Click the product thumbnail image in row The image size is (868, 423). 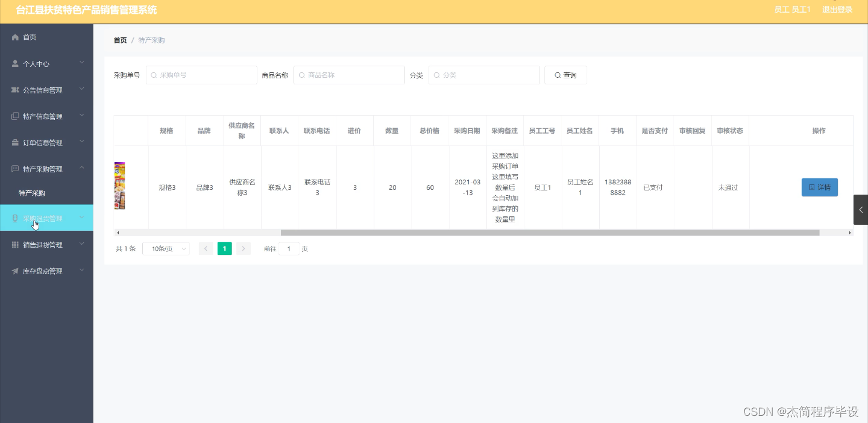click(119, 186)
